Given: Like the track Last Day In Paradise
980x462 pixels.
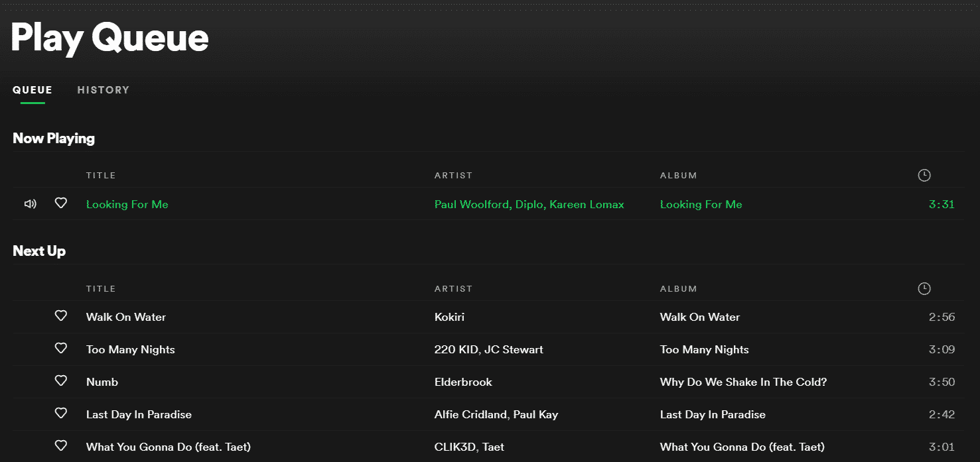Looking at the screenshot, I should (61, 414).
